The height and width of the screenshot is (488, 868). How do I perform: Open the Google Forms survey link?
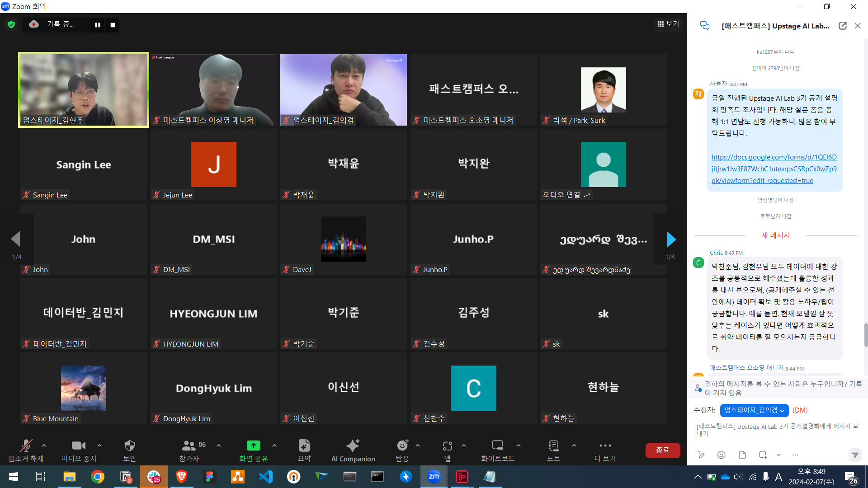(x=774, y=169)
